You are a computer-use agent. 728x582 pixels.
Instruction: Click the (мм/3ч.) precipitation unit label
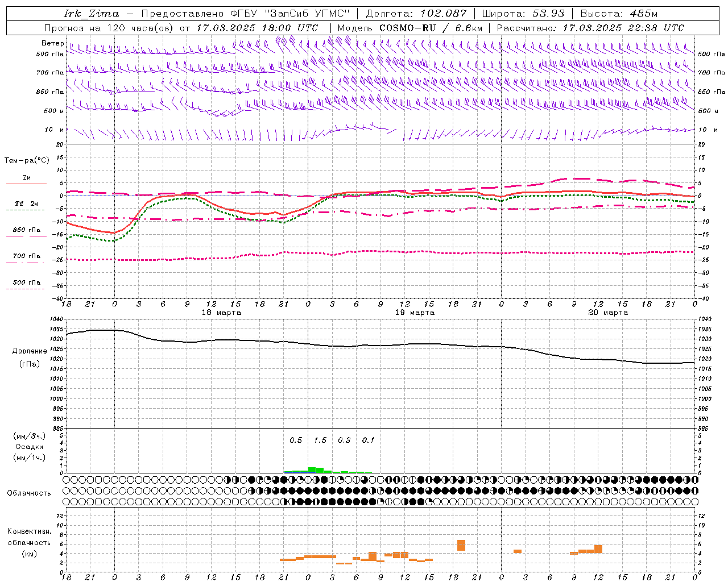pos(30,436)
